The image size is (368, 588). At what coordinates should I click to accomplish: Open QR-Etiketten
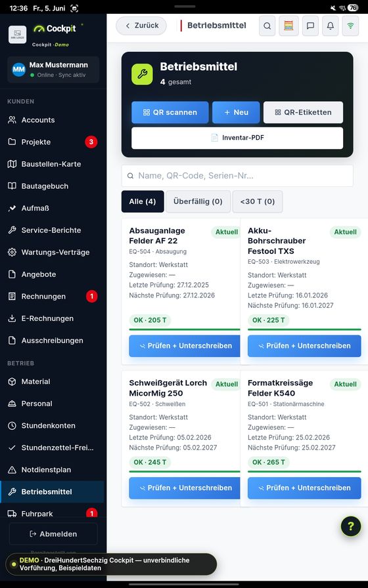pyautogui.click(x=303, y=112)
